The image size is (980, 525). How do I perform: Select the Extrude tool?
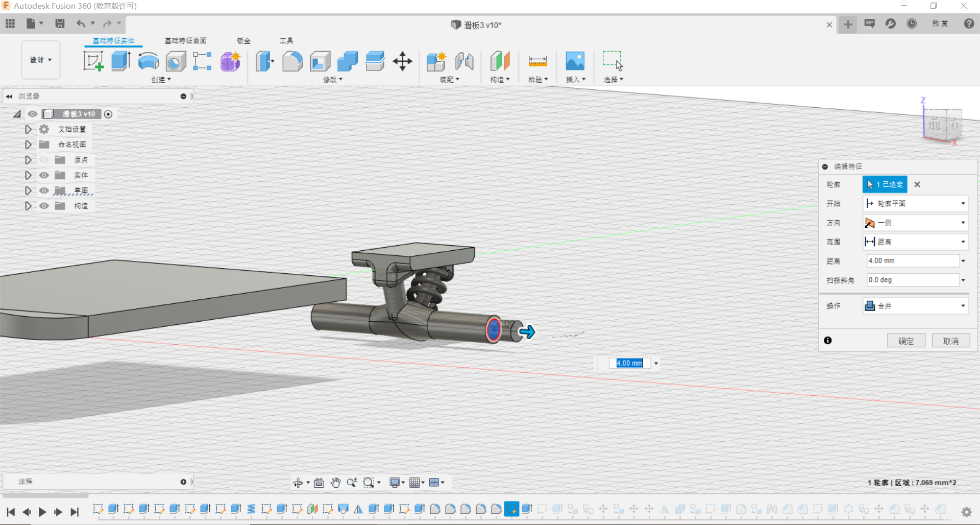121,61
